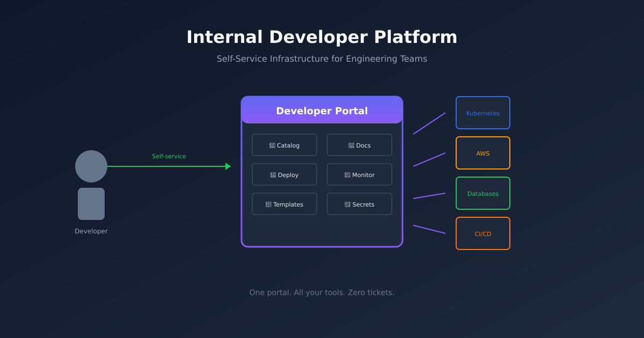Click the Templates icon
The image size is (644, 338).
click(x=268, y=204)
